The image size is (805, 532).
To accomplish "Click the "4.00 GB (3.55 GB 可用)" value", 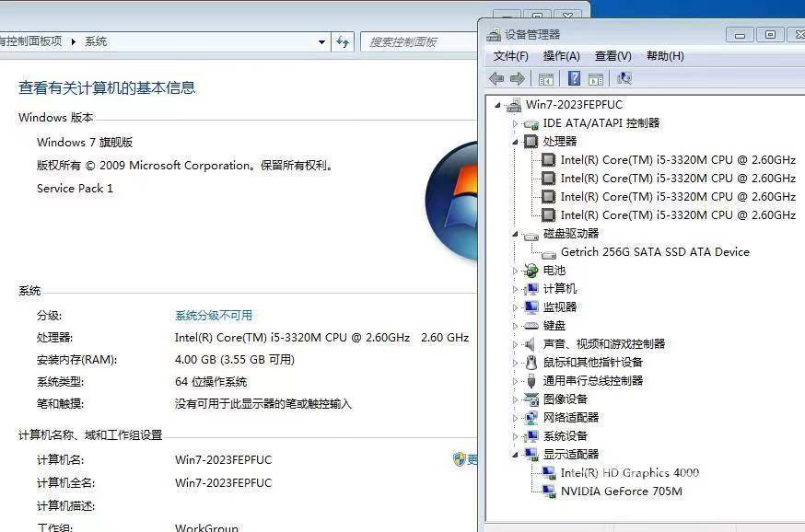I will point(235,360).
